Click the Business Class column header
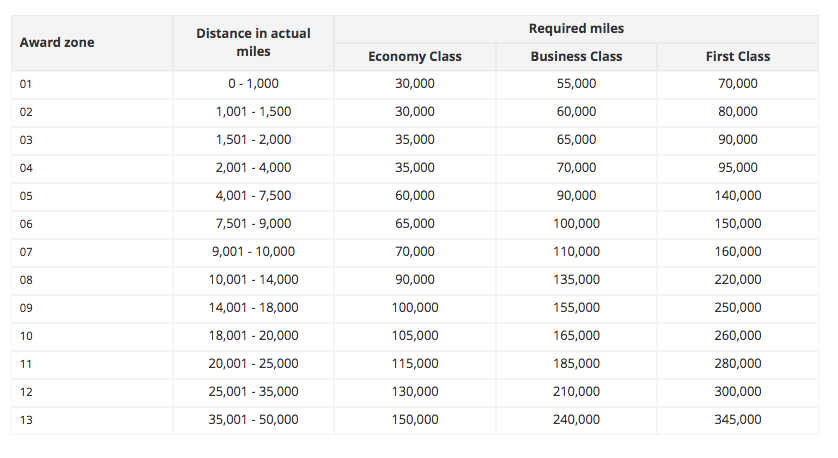The width and height of the screenshot is (838, 458). [x=576, y=57]
